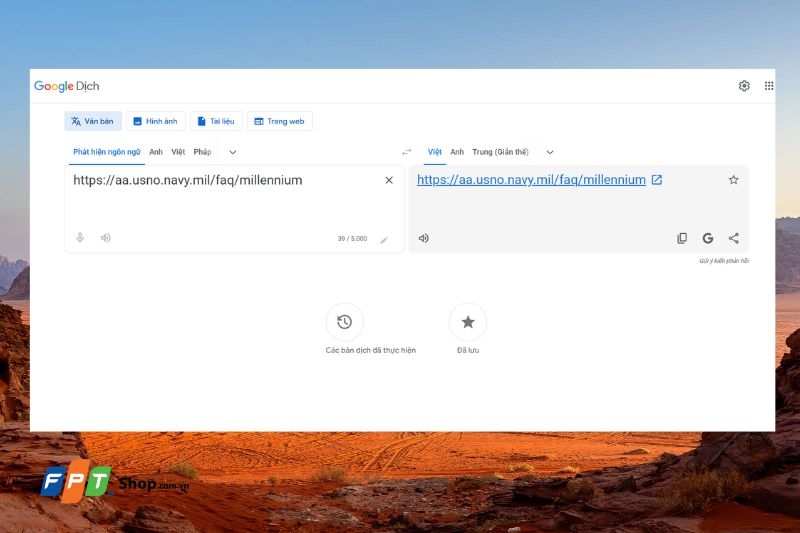
Task: Listen to the translated text
Action: click(x=423, y=238)
